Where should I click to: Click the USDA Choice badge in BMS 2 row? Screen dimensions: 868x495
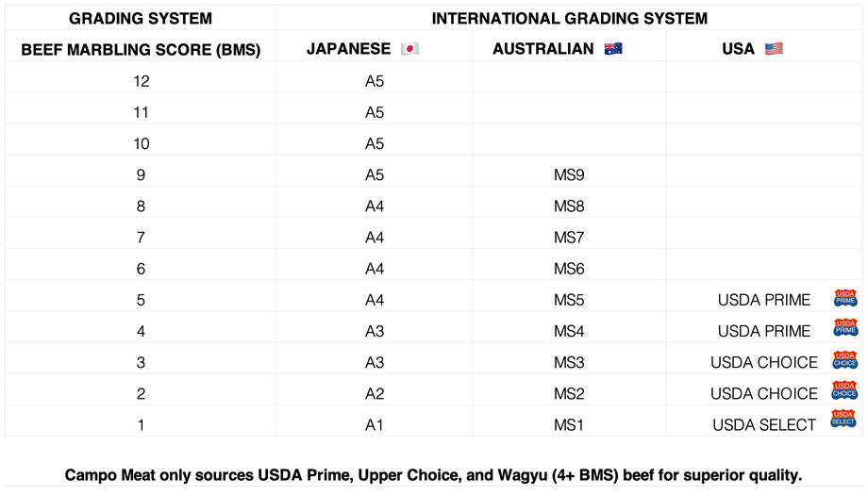coord(844,390)
